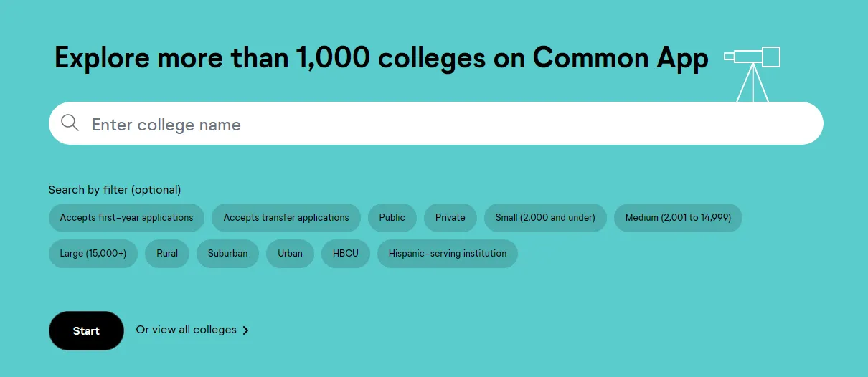Open the Or view all colleges link
This screenshot has height=377, width=868.
(186, 330)
